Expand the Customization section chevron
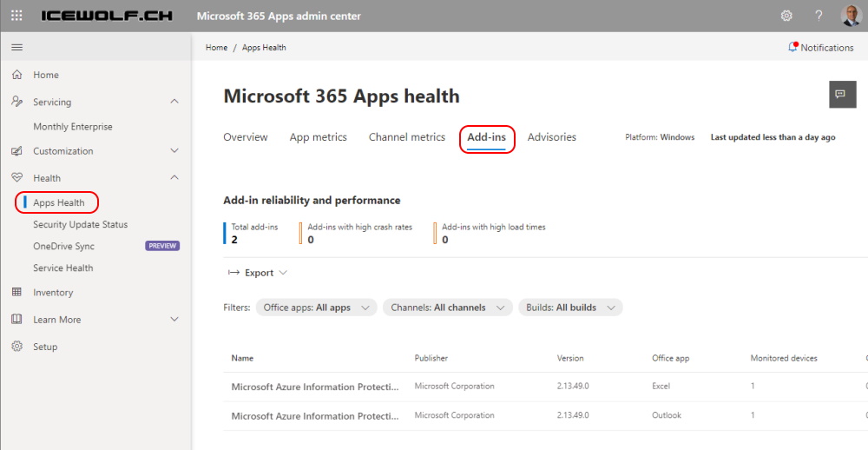868x450 pixels. coord(174,151)
